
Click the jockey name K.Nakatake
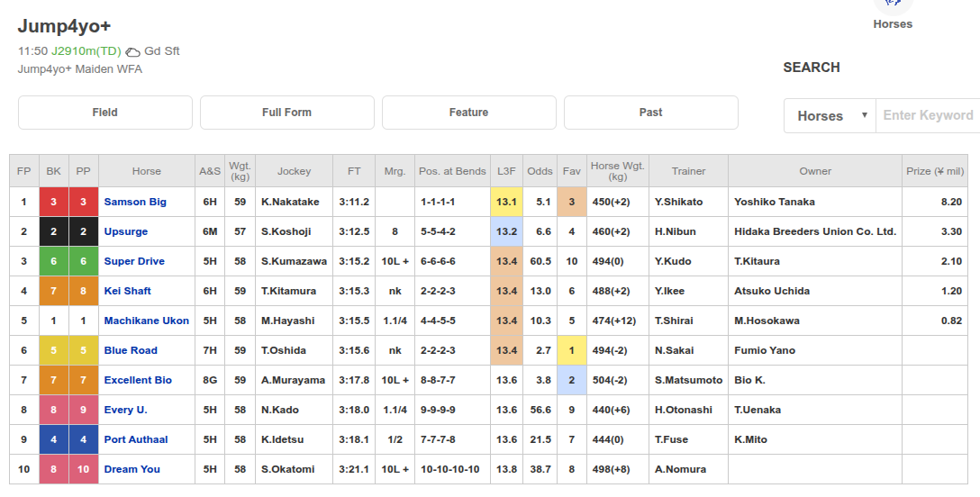pyautogui.click(x=290, y=202)
